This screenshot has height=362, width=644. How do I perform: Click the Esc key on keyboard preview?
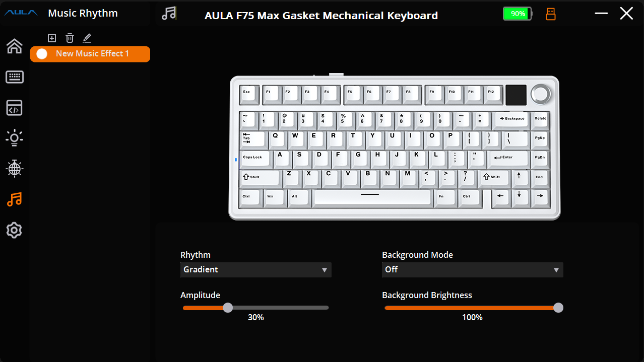click(x=247, y=94)
